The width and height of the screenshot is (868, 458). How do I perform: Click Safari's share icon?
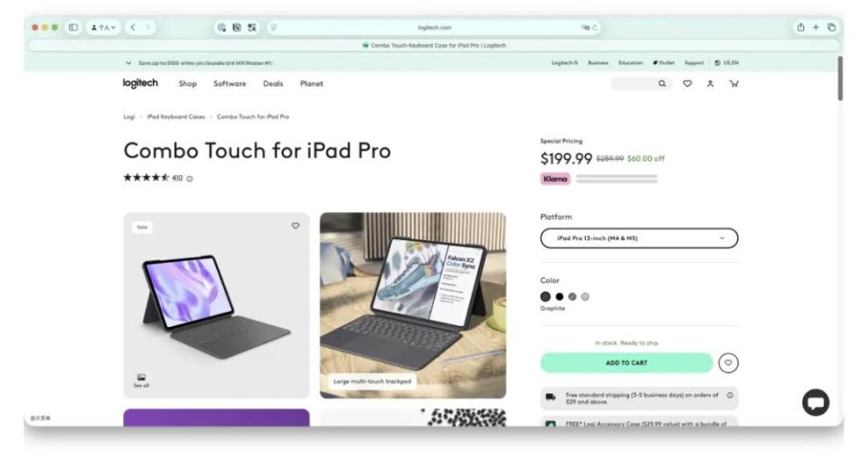800,27
